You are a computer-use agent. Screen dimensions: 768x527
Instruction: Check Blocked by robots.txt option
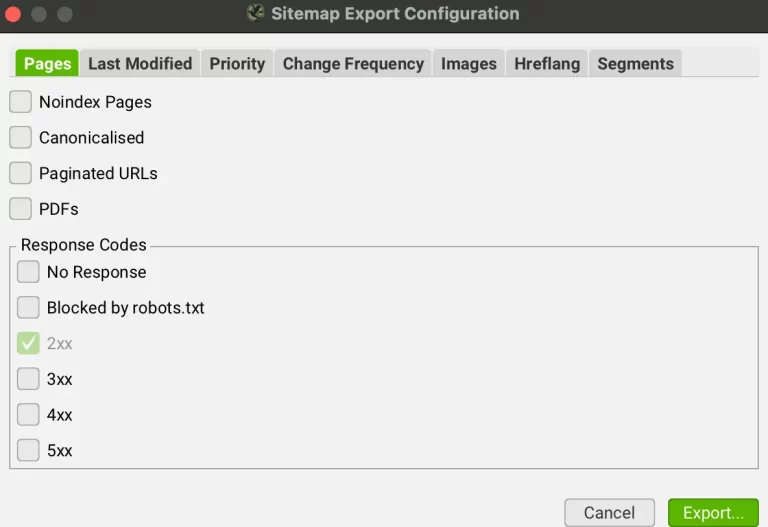pos(29,308)
